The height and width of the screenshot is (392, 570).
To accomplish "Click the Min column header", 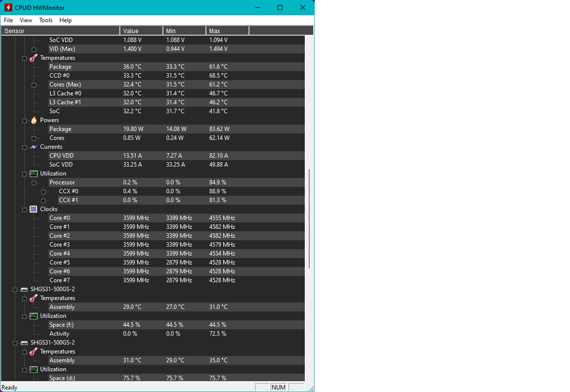I will [184, 31].
